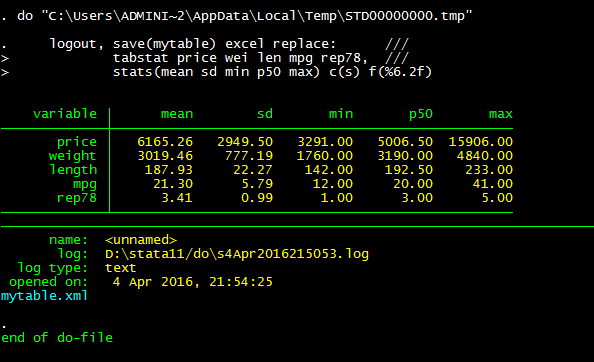Click the 'name:' log field label
Viewport: 594px width, 362px height.
69,240
